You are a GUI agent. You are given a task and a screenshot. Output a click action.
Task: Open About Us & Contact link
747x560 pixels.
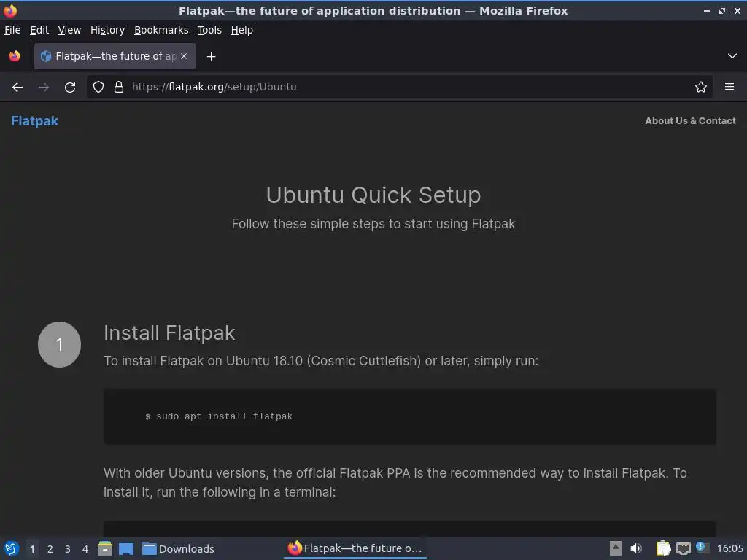(x=690, y=121)
